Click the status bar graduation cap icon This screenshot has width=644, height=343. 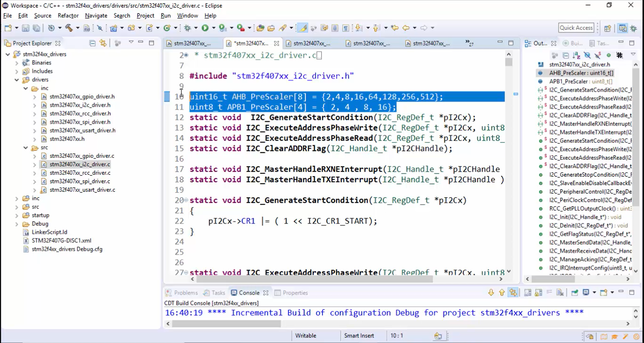[614, 337]
